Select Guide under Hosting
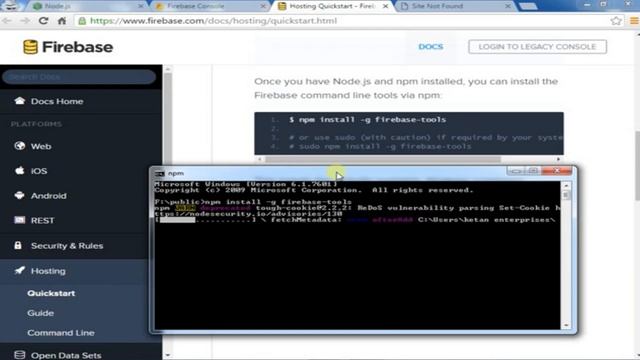Screen dimensions: 640x360 40,313
